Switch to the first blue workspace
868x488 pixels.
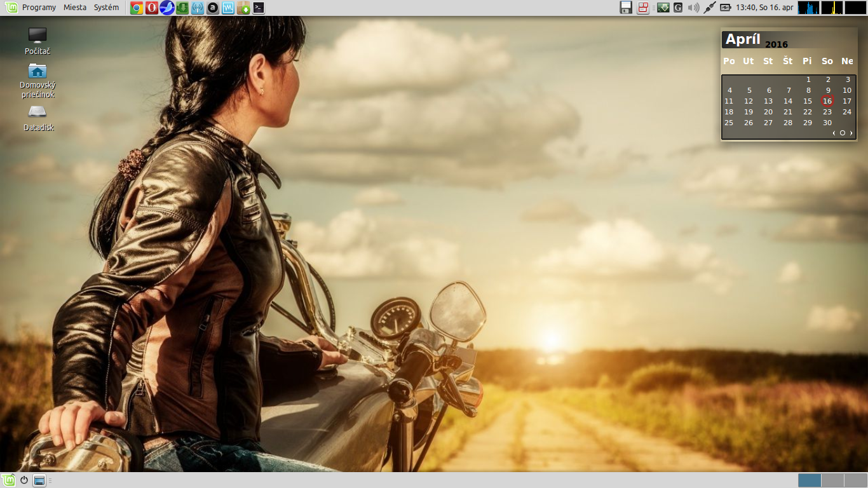point(810,480)
